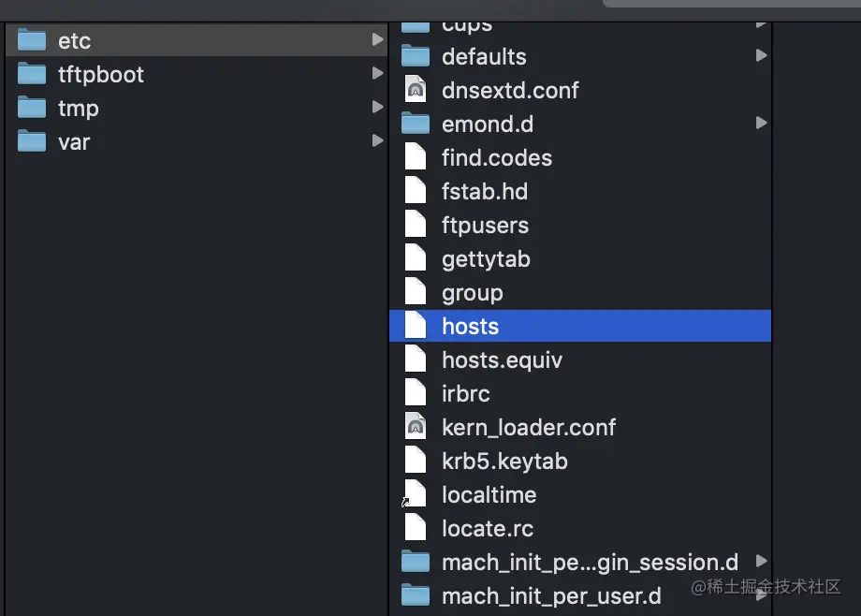Expand the etc folder arrow
The image size is (861, 616).
pyautogui.click(x=377, y=39)
